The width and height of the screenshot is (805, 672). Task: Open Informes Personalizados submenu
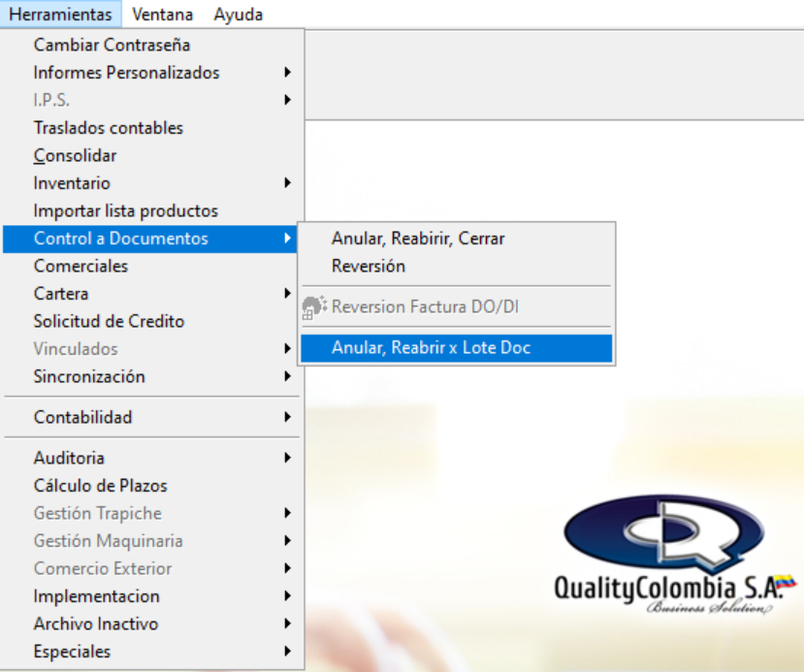pos(151,73)
